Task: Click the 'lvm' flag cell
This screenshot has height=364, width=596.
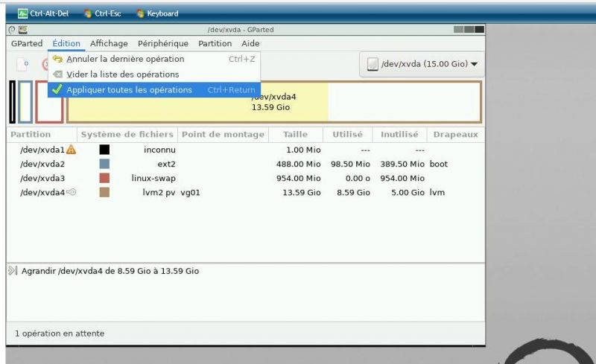Action: [437, 193]
